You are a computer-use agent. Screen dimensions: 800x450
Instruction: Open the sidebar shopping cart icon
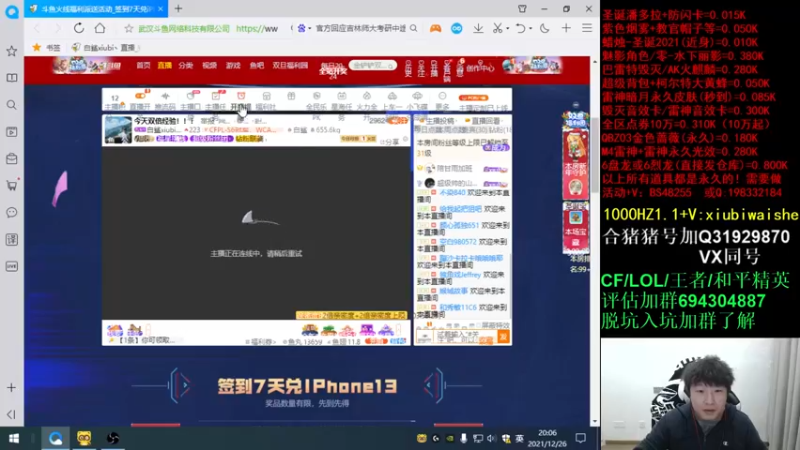point(11,185)
